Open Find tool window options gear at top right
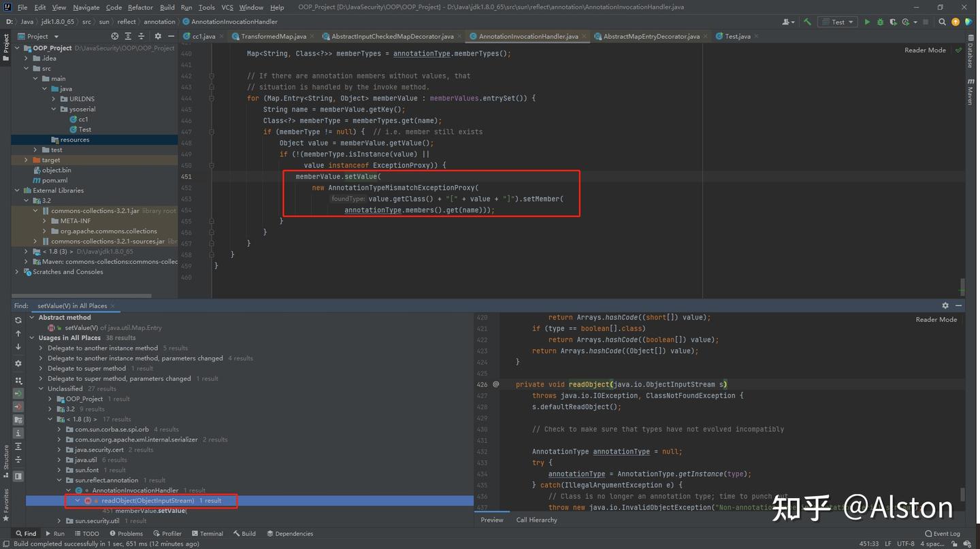This screenshot has height=549, width=980. click(945, 305)
